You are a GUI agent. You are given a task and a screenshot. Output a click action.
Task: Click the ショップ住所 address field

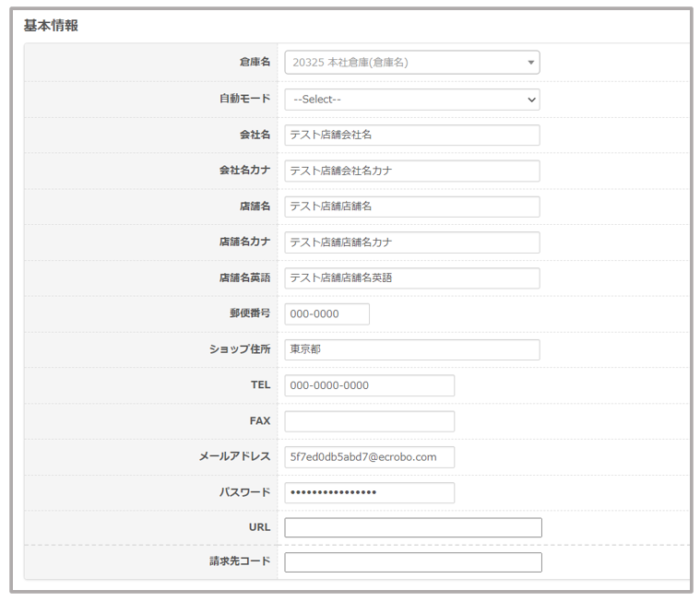point(412,350)
